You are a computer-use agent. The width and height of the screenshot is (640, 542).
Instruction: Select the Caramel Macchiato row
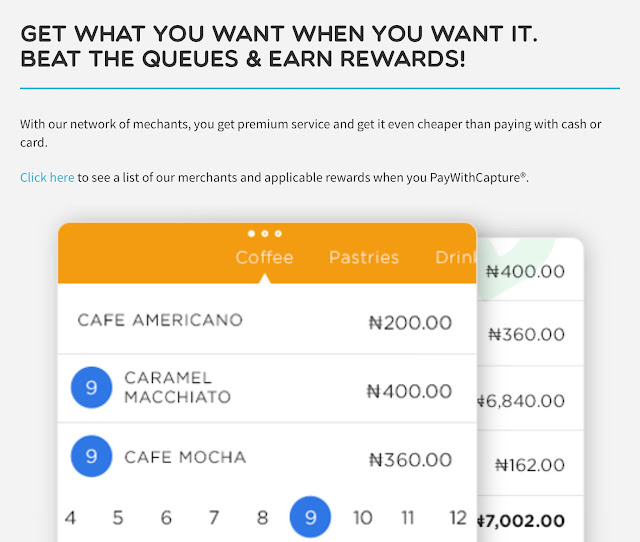267,388
